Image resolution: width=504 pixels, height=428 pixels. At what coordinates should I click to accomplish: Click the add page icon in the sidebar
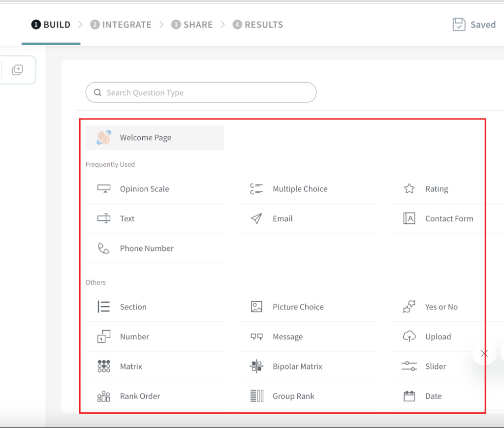click(x=18, y=69)
